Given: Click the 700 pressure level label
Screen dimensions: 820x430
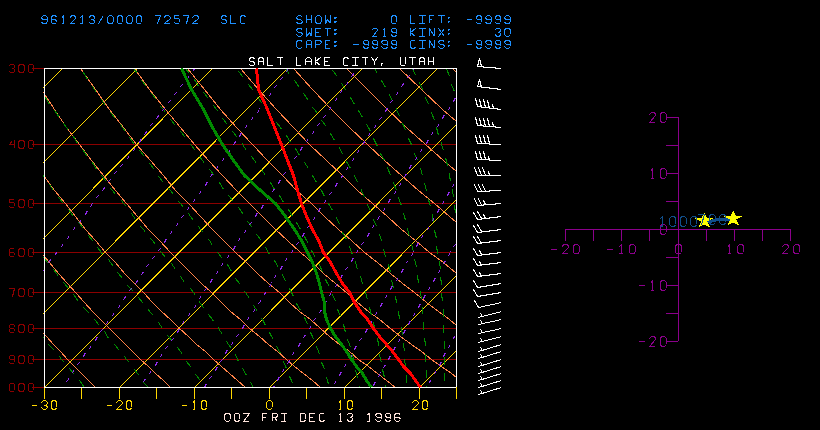Looking at the screenshot, I should pyautogui.click(x=21, y=292).
